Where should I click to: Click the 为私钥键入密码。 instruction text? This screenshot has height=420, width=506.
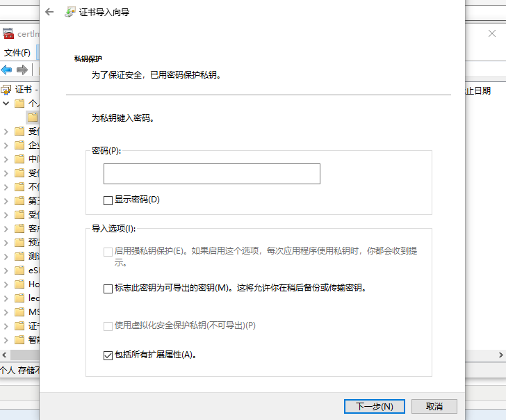point(122,118)
